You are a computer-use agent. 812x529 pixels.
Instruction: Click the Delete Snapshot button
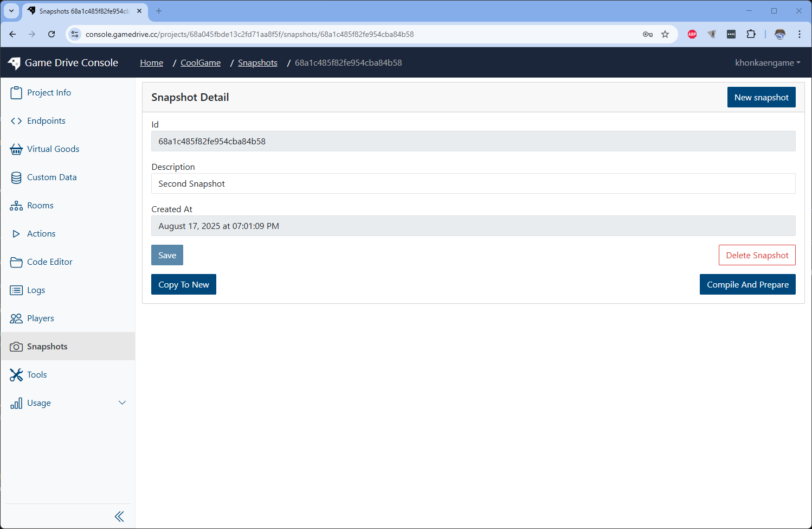pos(757,255)
